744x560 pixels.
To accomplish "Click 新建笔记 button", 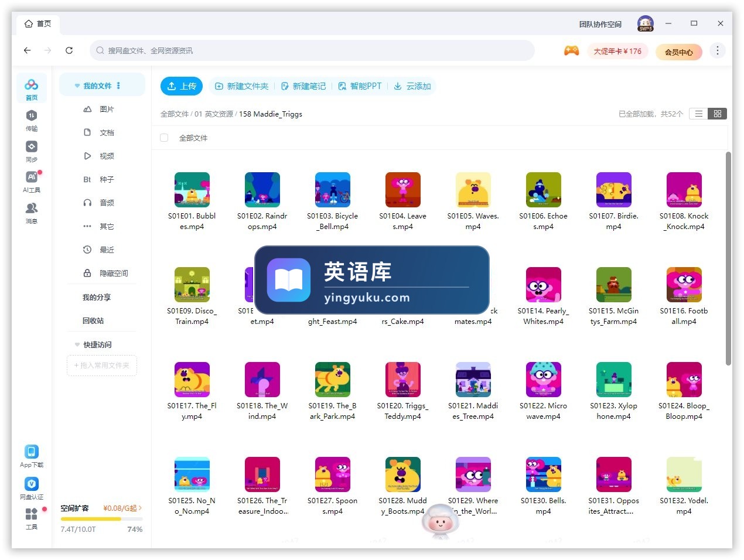I will coord(303,86).
